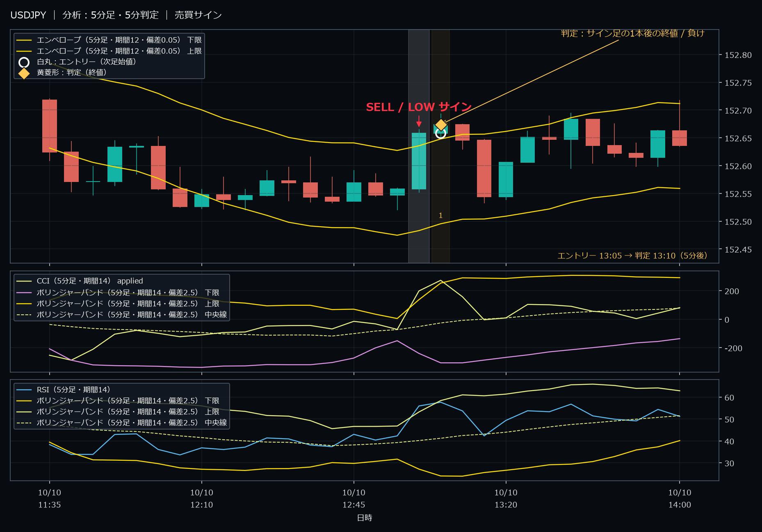Select the RSI panel's ボリンジャーバンド 上限 legend entry
Screen dimensions: 762x532
[x=118, y=412]
